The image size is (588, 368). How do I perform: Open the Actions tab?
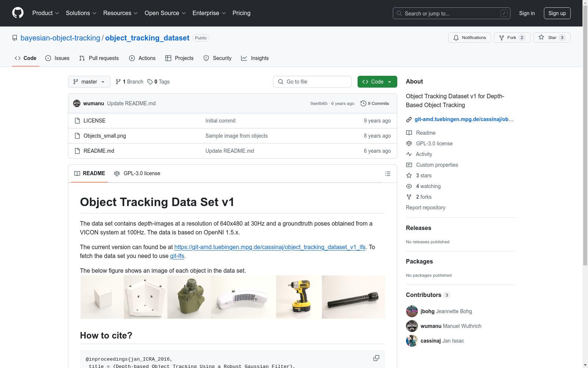(142, 58)
